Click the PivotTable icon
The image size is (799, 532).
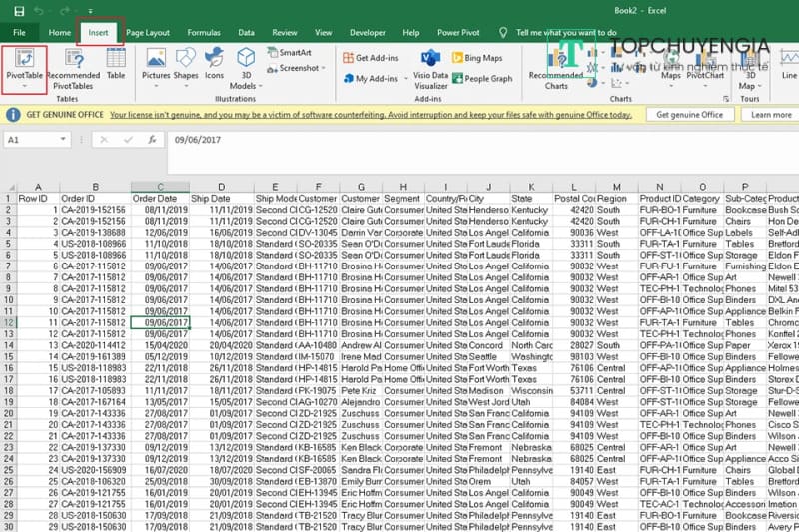(x=24, y=60)
